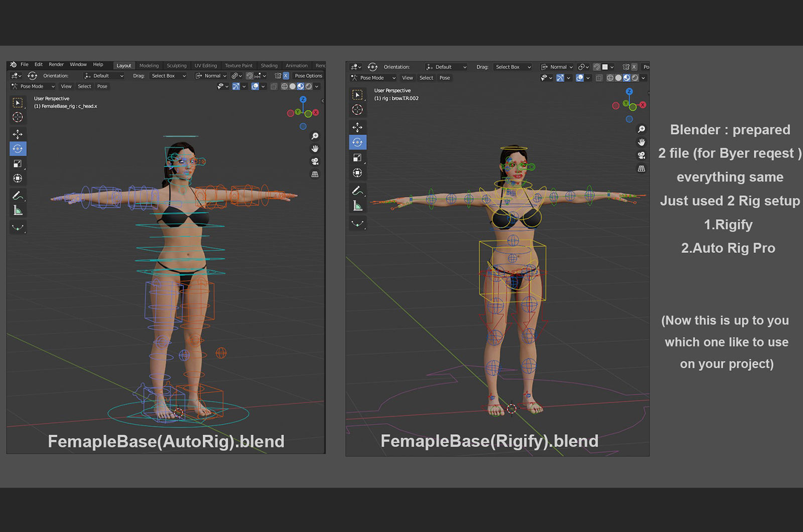Open Pose menu in Rigify window header

point(445,78)
